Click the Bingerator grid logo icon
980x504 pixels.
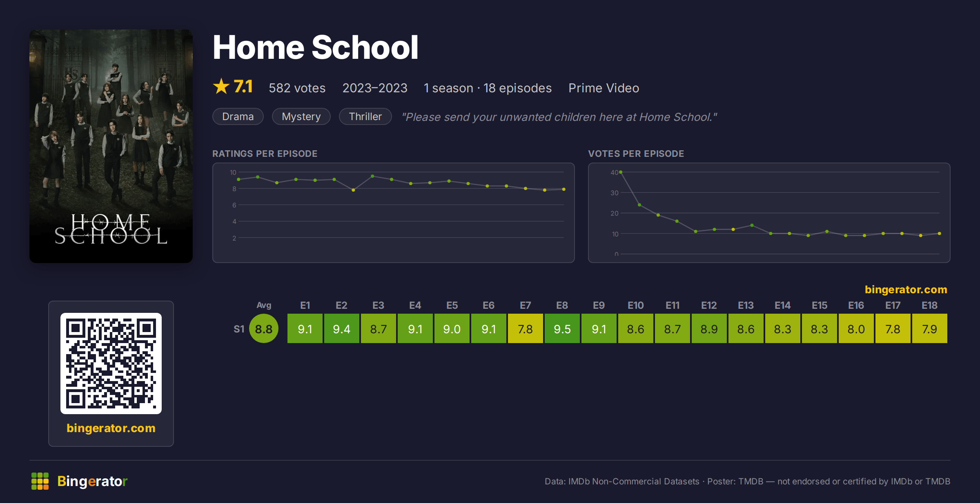coord(40,481)
